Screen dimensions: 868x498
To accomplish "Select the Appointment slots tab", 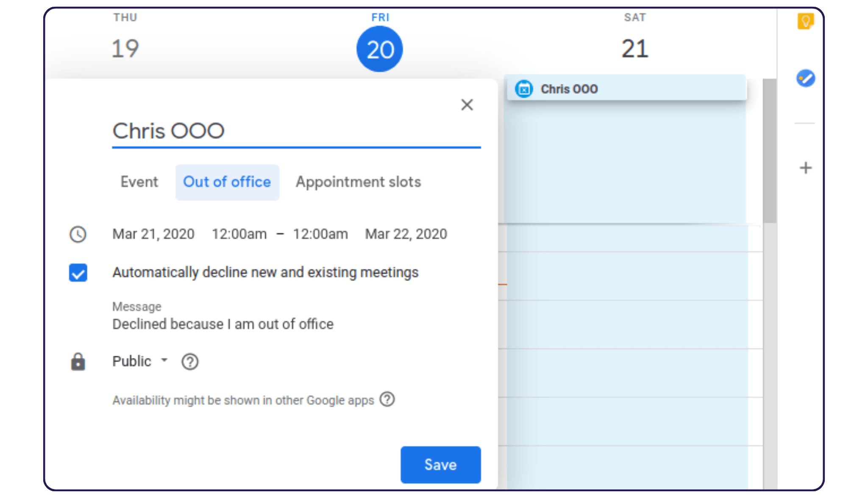I will click(x=358, y=182).
